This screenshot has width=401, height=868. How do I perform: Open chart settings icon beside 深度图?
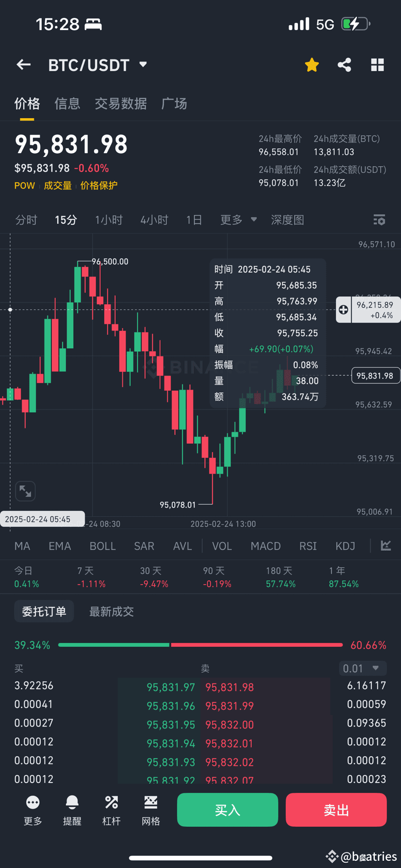coord(379,220)
